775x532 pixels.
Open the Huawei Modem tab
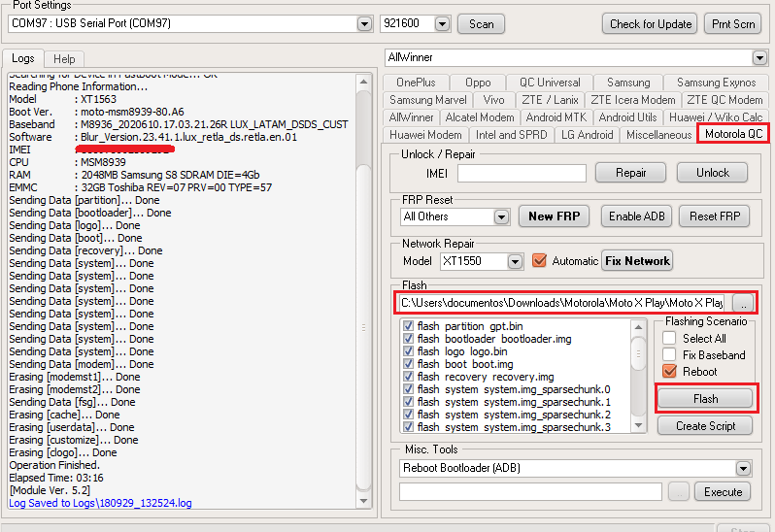point(425,135)
